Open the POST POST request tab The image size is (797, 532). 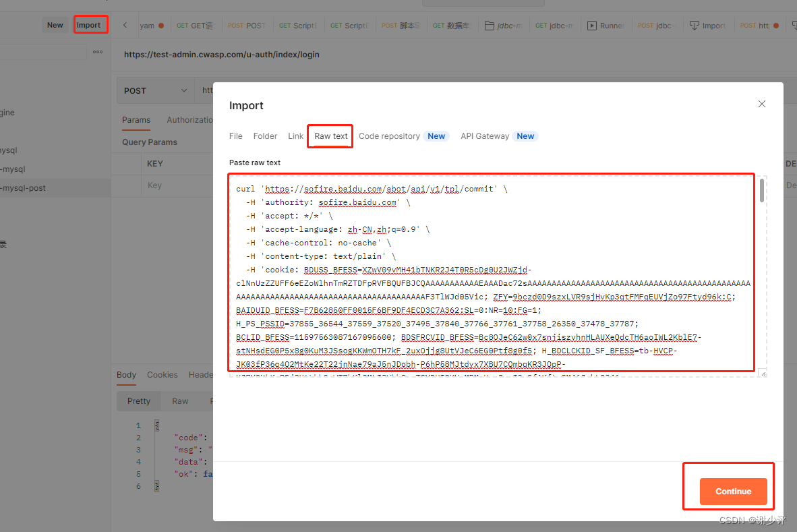click(247, 26)
